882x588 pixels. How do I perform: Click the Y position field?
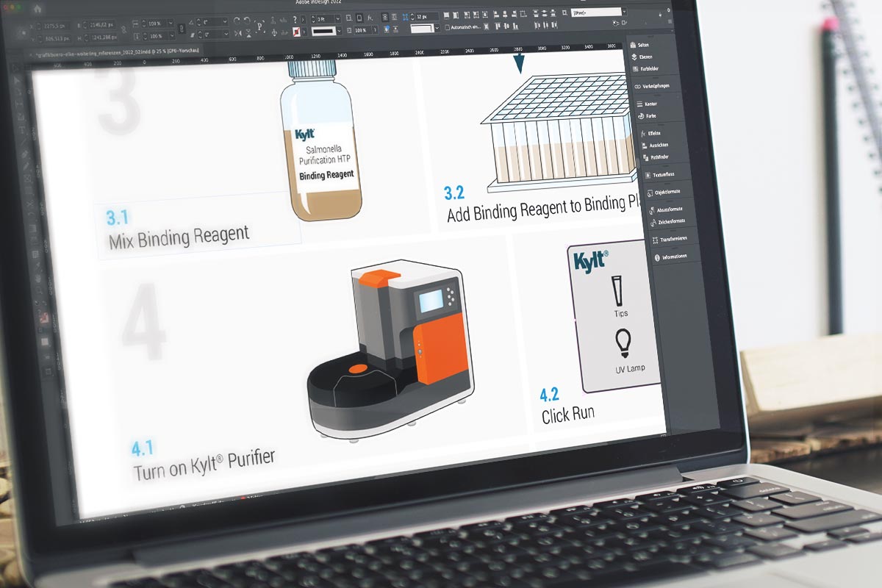tap(57, 38)
